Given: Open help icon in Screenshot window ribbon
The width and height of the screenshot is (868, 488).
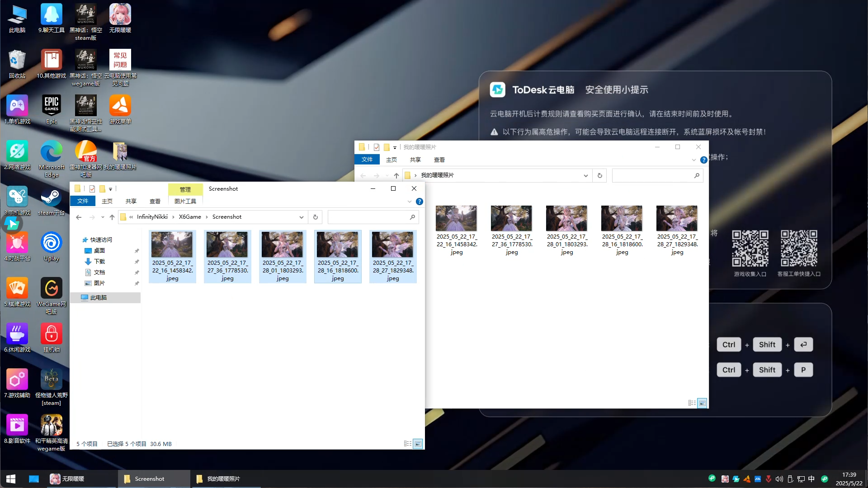Looking at the screenshot, I should [420, 202].
